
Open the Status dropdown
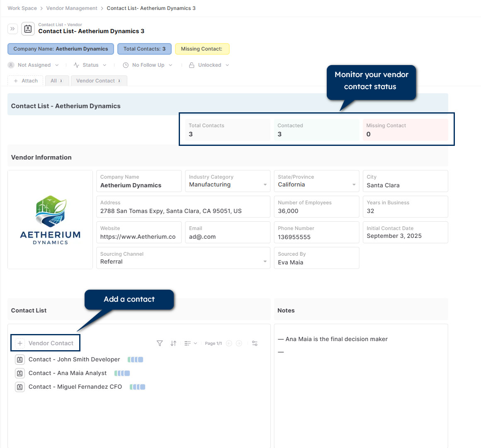click(90, 65)
